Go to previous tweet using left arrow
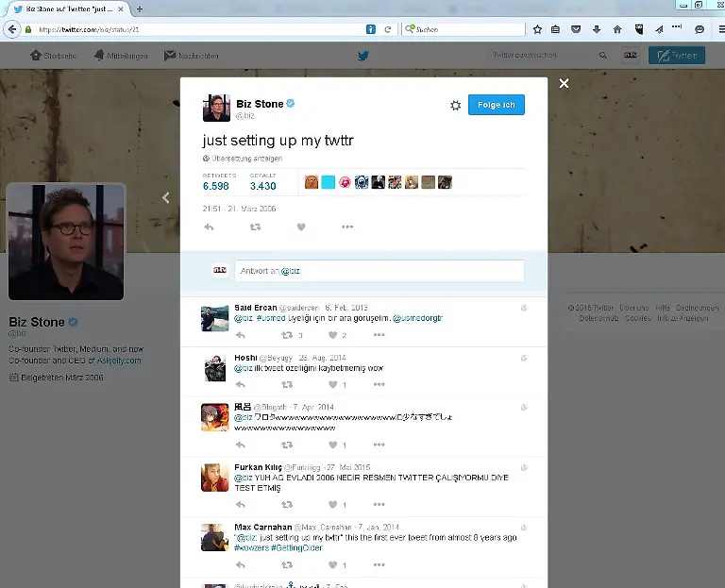This screenshot has height=588, width=725. click(166, 198)
